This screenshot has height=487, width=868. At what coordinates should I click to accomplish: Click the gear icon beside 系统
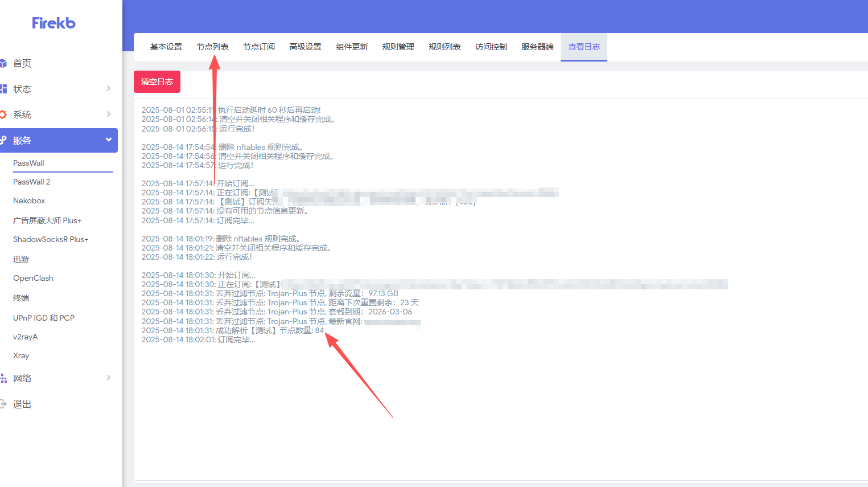[3, 114]
